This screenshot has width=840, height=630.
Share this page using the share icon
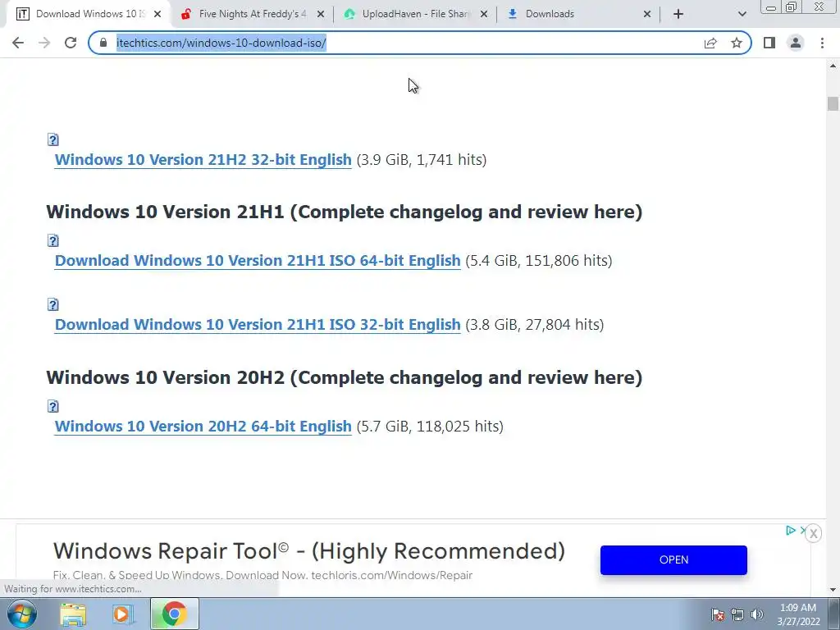pyautogui.click(x=710, y=43)
